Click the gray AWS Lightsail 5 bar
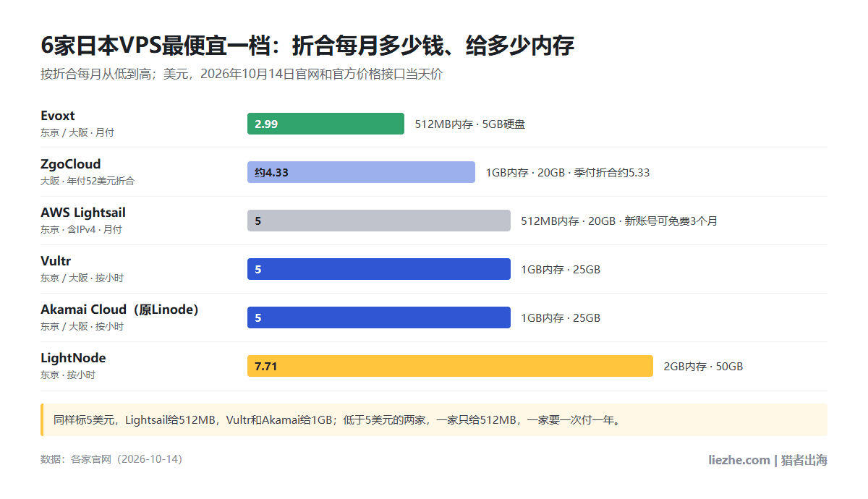 [x=379, y=221]
